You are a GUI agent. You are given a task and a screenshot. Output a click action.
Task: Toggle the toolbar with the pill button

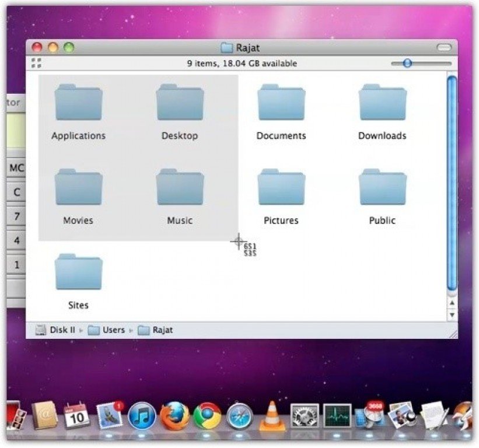point(444,48)
